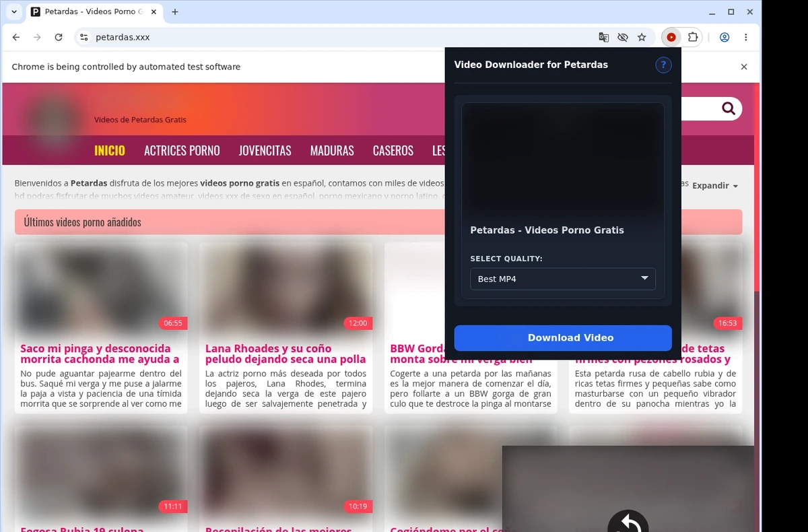Click the video preview in downloader popup

(x=563, y=160)
